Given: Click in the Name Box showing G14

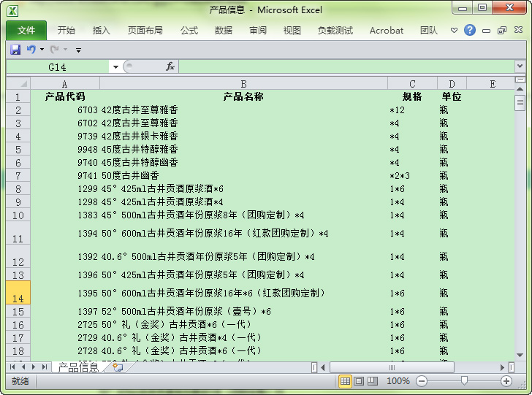Looking at the screenshot, I should click(x=58, y=66).
